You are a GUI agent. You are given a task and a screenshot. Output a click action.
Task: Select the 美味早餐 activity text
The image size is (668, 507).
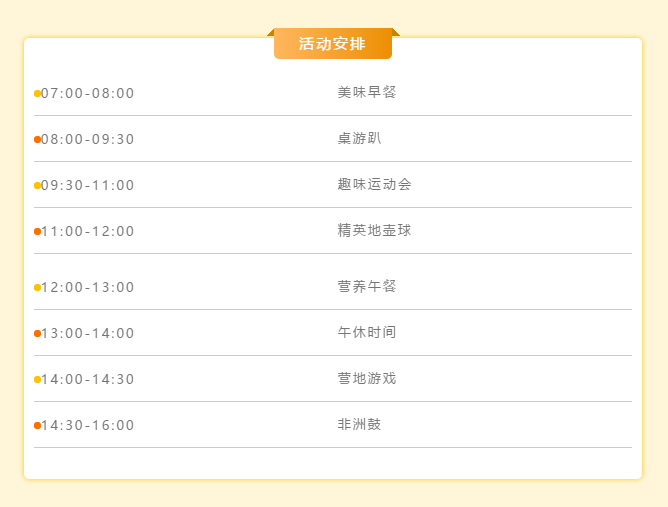(367, 92)
